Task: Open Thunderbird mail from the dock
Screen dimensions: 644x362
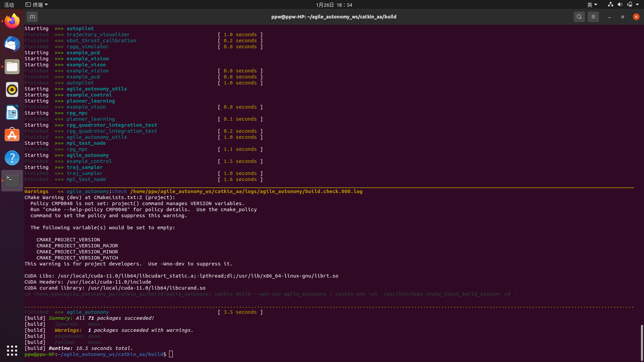Action: (x=12, y=44)
